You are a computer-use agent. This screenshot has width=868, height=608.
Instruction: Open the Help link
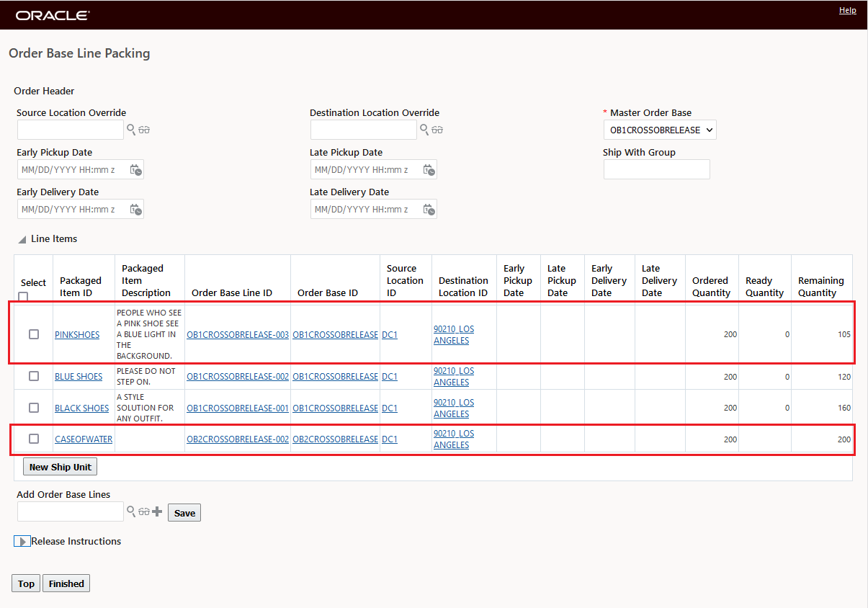(848, 10)
